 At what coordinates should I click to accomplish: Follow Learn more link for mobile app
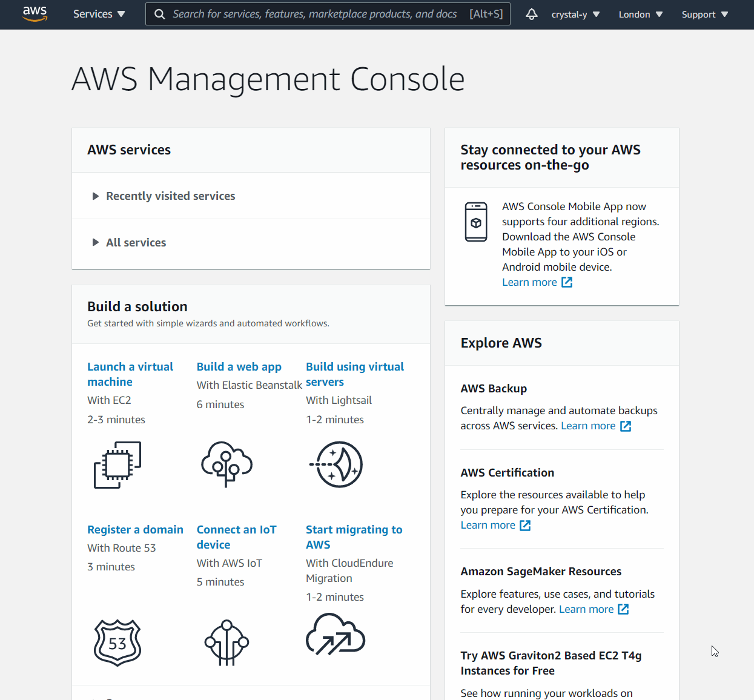click(x=529, y=282)
